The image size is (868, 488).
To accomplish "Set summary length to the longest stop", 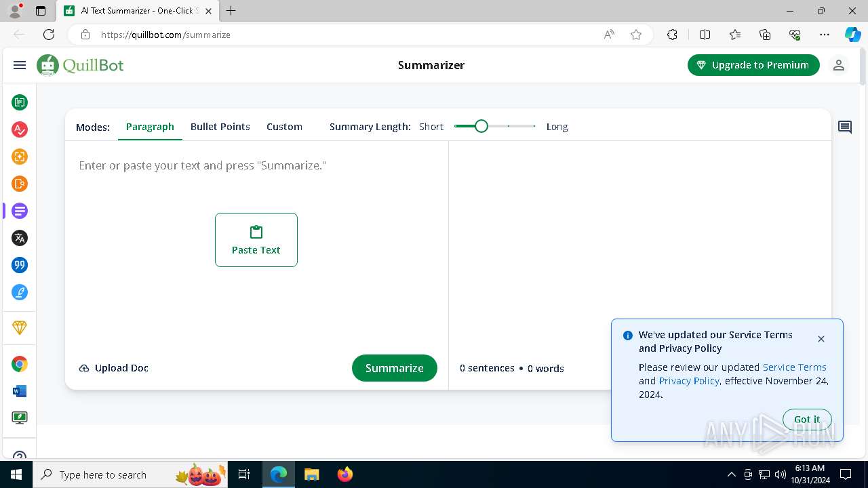I will tap(534, 126).
